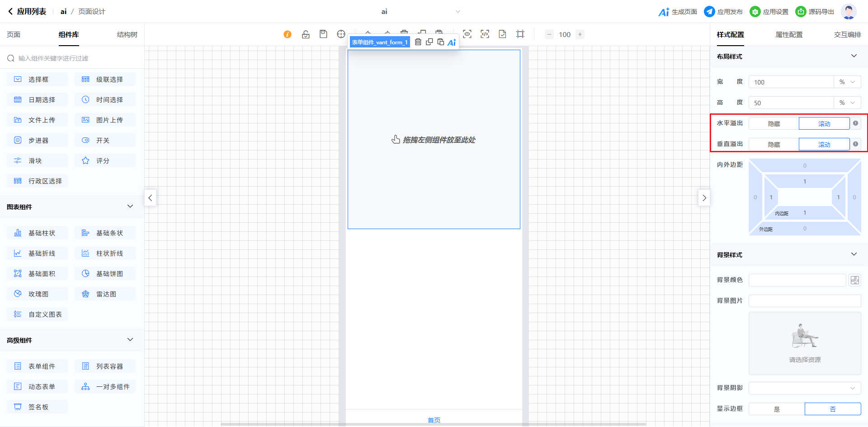The image size is (868, 427).
Task: Click the AI icon on component toolbar
Action: [x=452, y=42]
